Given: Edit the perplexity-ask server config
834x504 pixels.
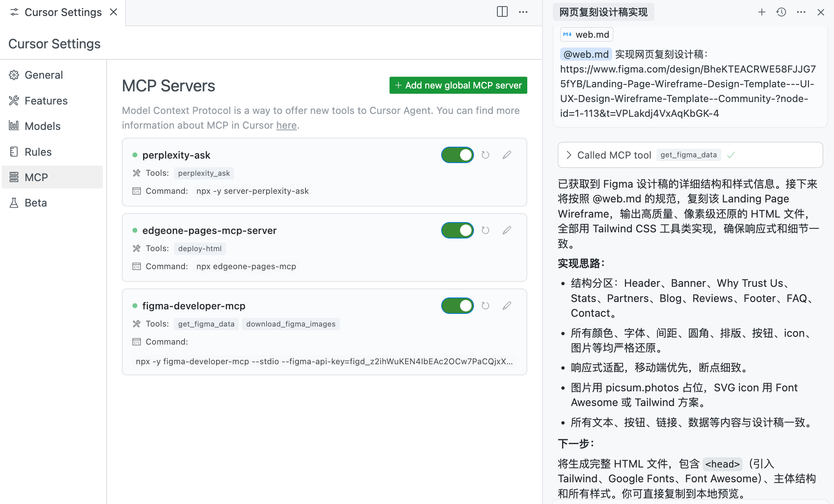Looking at the screenshot, I should (507, 155).
